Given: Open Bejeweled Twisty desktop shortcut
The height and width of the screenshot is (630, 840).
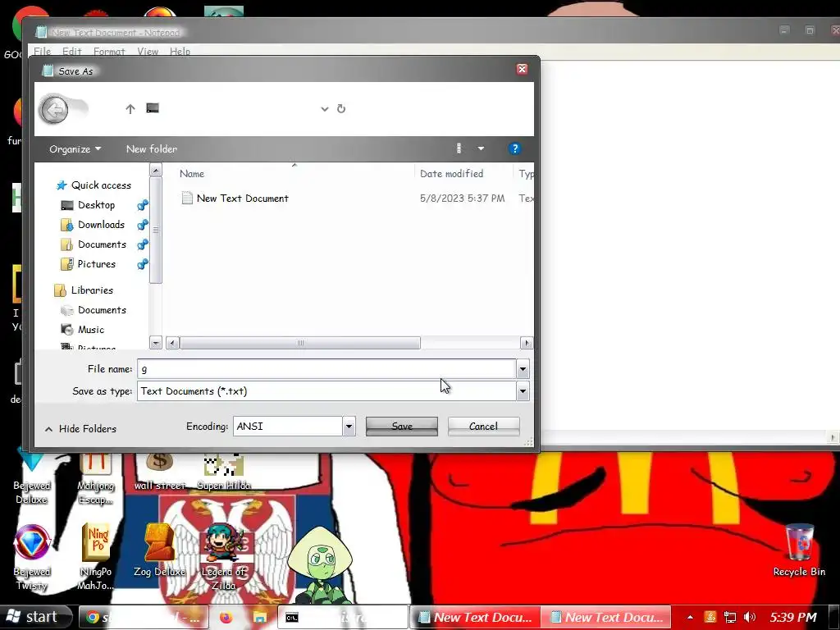Looking at the screenshot, I should tap(32, 557).
